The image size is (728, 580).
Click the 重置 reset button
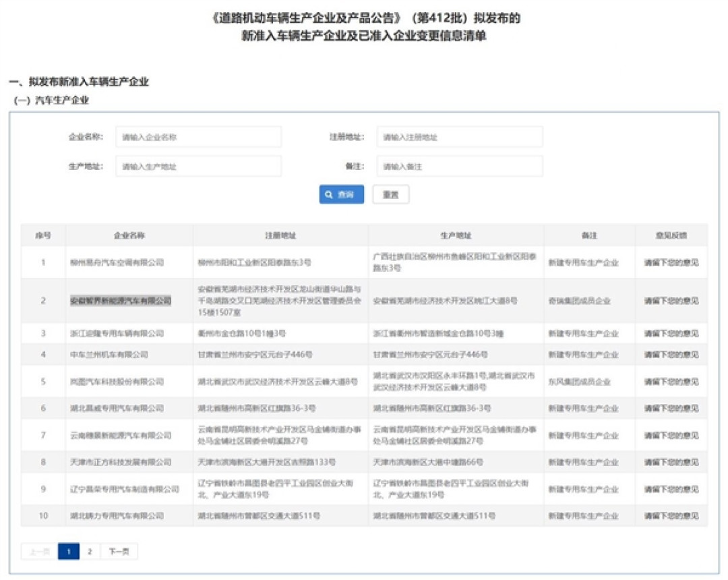pos(390,195)
